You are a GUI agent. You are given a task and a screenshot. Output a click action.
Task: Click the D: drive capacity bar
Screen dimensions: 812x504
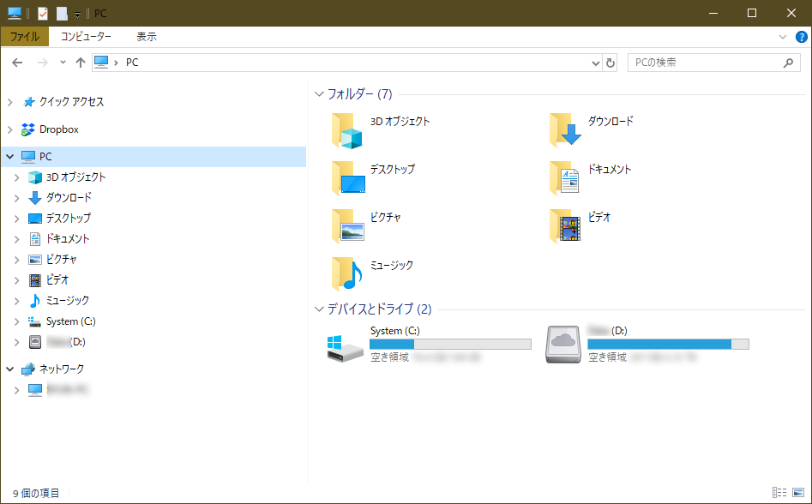(668, 344)
